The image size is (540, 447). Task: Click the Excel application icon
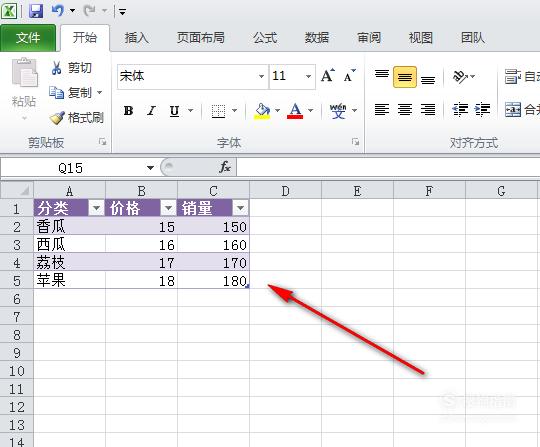pyautogui.click(x=9, y=11)
